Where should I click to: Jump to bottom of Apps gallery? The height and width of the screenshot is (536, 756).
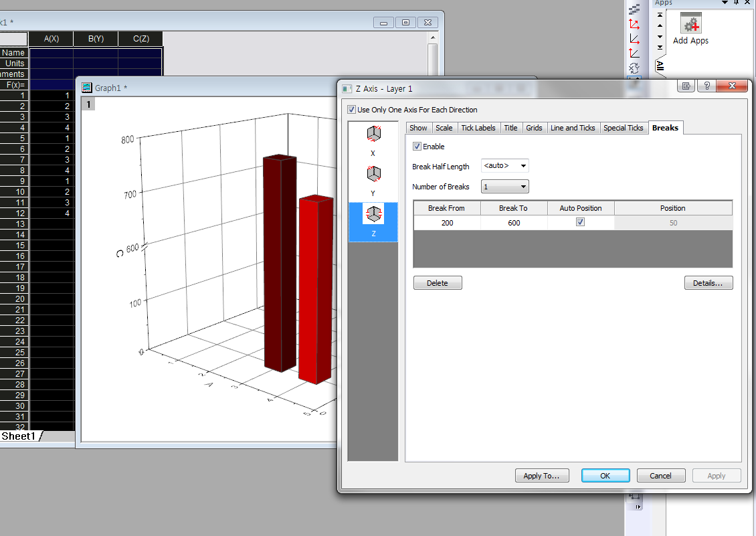(660, 48)
